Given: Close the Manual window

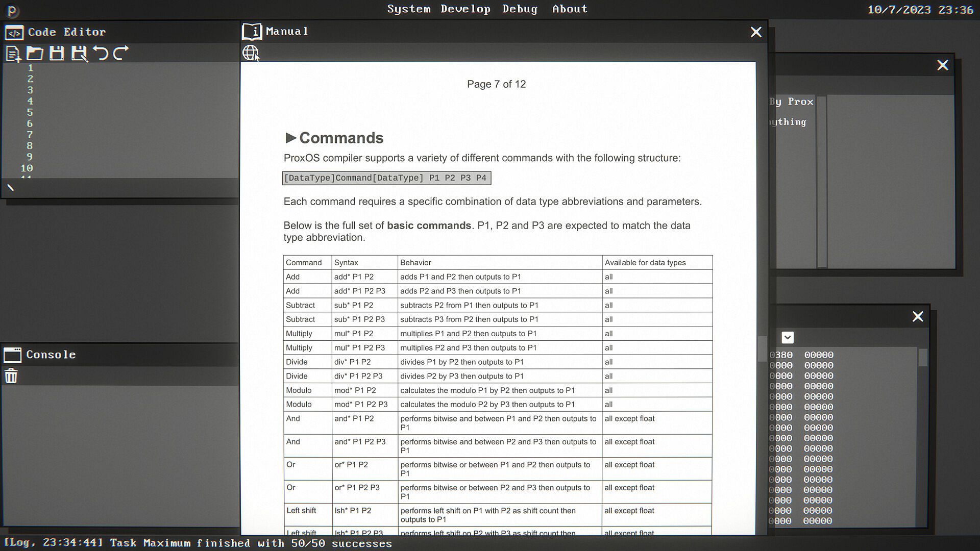Looking at the screenshot, I should 756,32.
